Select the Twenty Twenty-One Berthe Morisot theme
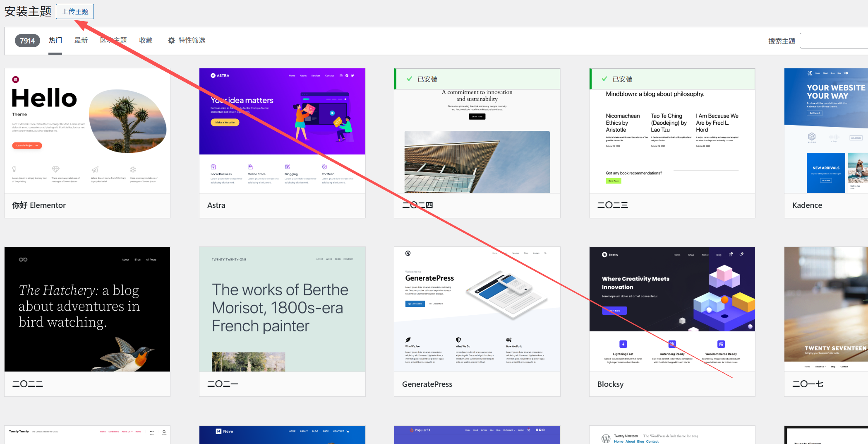868x444 pixels. pos(282,309)
